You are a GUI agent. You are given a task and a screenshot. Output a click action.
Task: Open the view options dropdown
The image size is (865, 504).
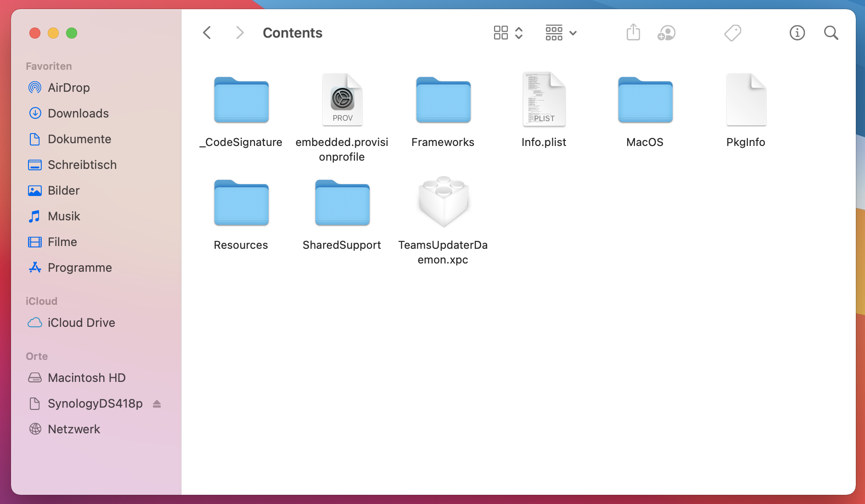pos(507,33)
